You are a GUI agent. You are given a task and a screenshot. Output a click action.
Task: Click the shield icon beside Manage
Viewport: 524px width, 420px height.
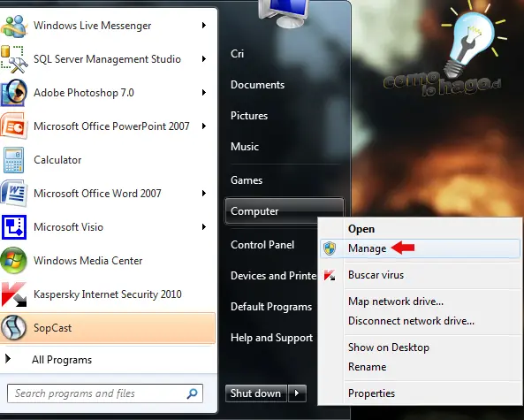click(x=330, y=248)
